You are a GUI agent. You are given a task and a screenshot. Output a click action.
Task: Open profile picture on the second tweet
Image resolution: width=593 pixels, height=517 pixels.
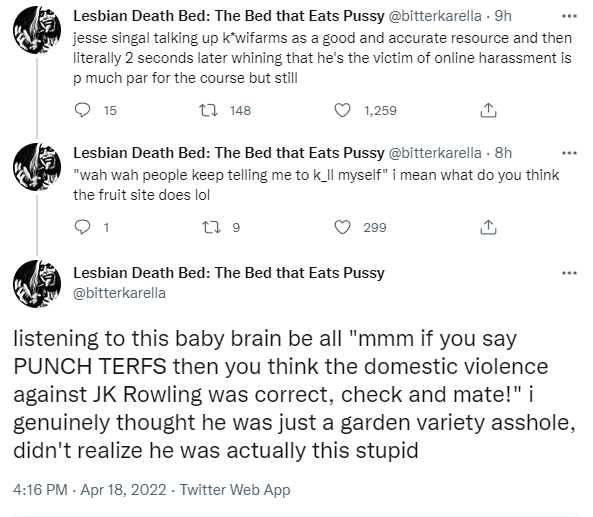(37, 167)
